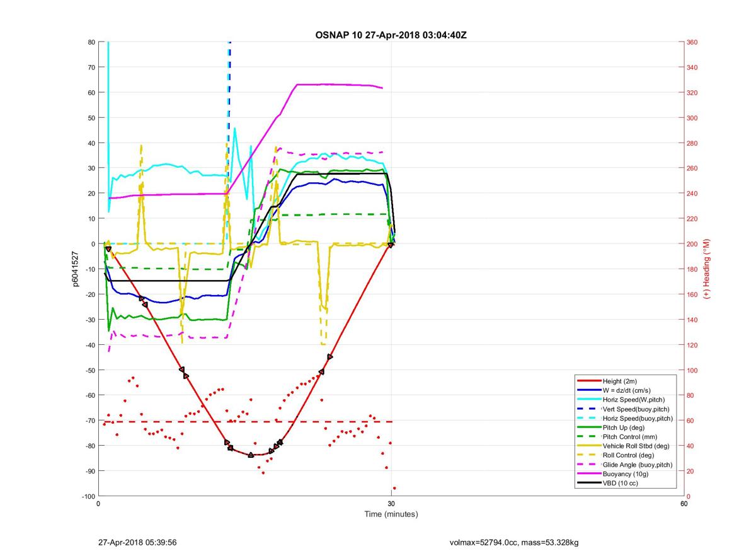Click the 60 tick on the time axis

tap(684, 503)
